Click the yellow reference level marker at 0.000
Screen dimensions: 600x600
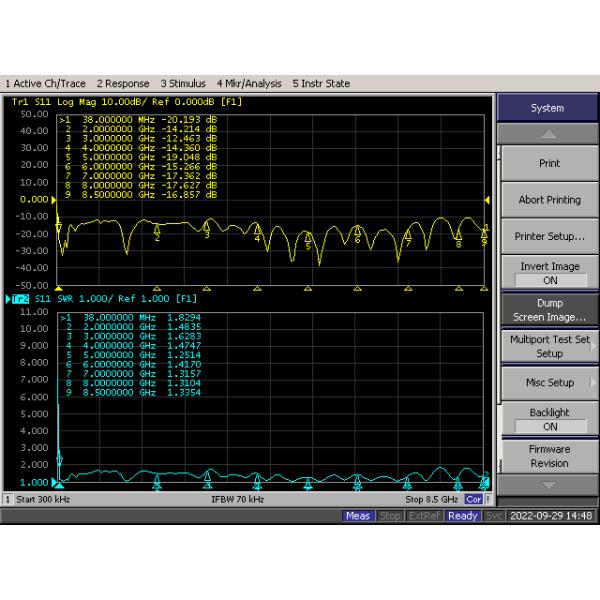pos(56,200)
